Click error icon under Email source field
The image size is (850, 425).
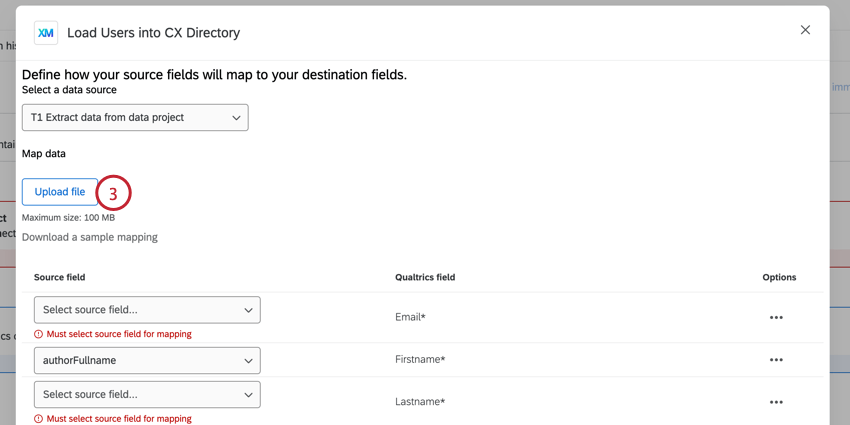tap(39, 334)
